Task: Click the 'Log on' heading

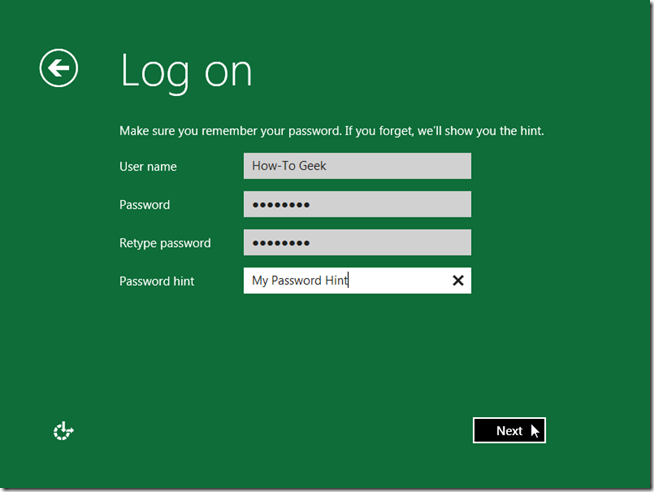Action: (x=186, y=73)
